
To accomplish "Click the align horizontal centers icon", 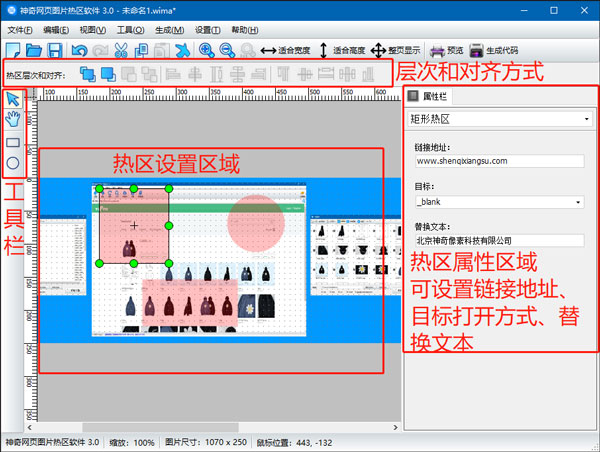I will [195, 74].
